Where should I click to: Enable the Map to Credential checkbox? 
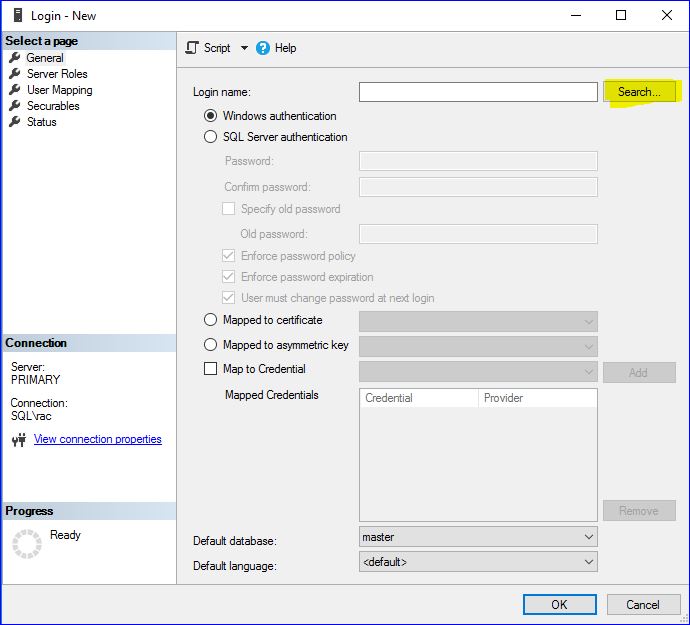tap(210, 369)
